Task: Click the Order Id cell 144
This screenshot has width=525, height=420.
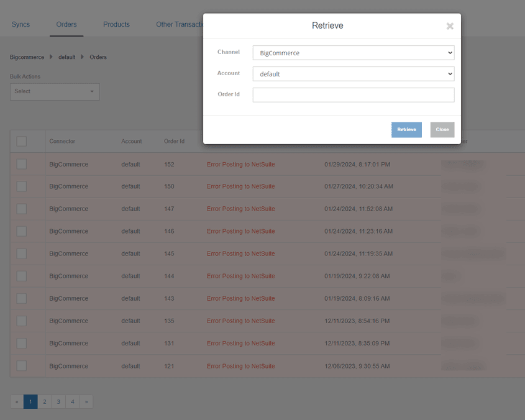Action: [169, 276]
